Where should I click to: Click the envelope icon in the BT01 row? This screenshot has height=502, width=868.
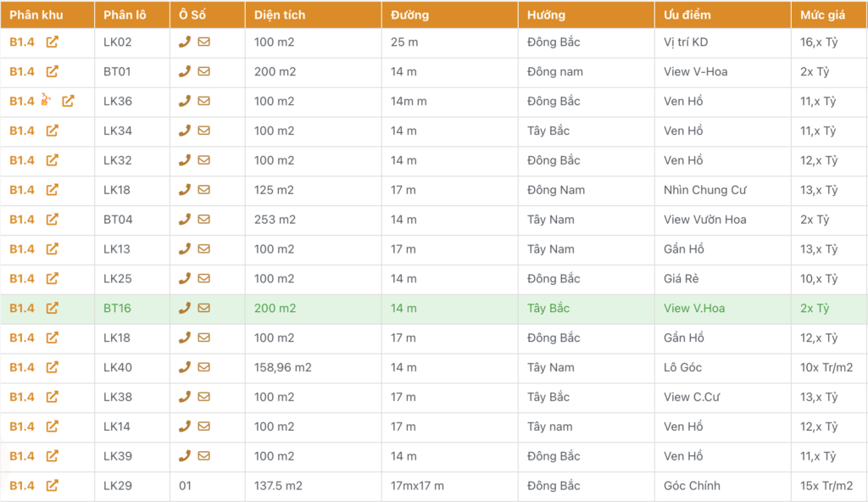click(204, 71)
